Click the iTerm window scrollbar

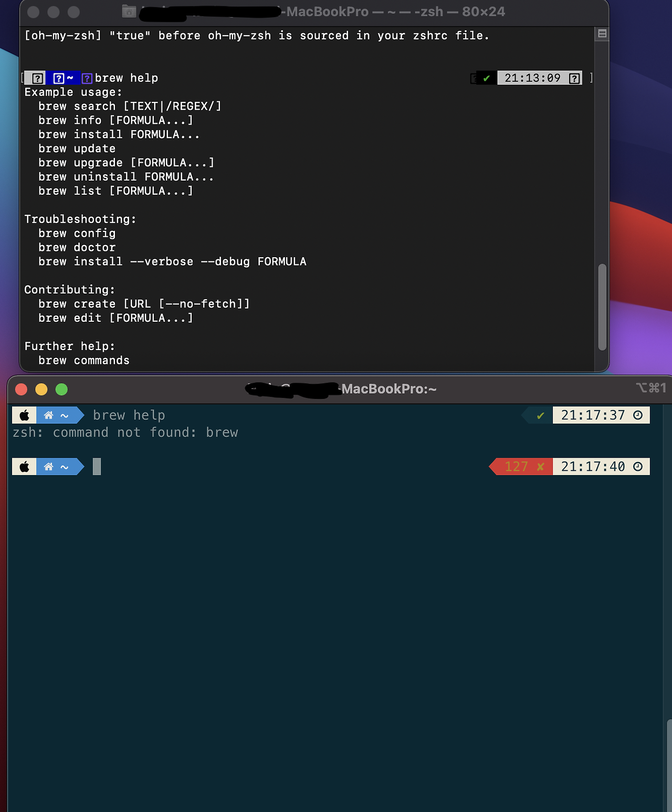(669, 765)
